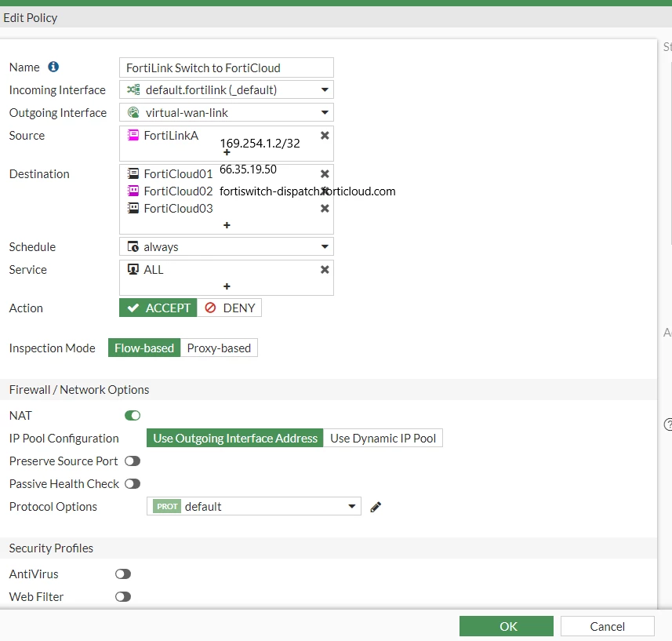Remove FortiCloud03 from Destination
This screenshot has width=672, height=641.
click(325, 209)
